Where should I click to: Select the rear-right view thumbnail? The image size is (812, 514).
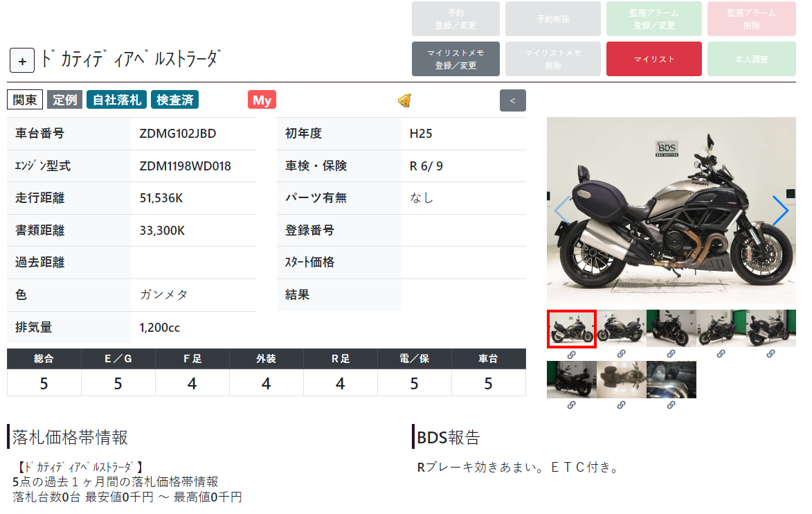pyautogui.click(x=770, y=328)
